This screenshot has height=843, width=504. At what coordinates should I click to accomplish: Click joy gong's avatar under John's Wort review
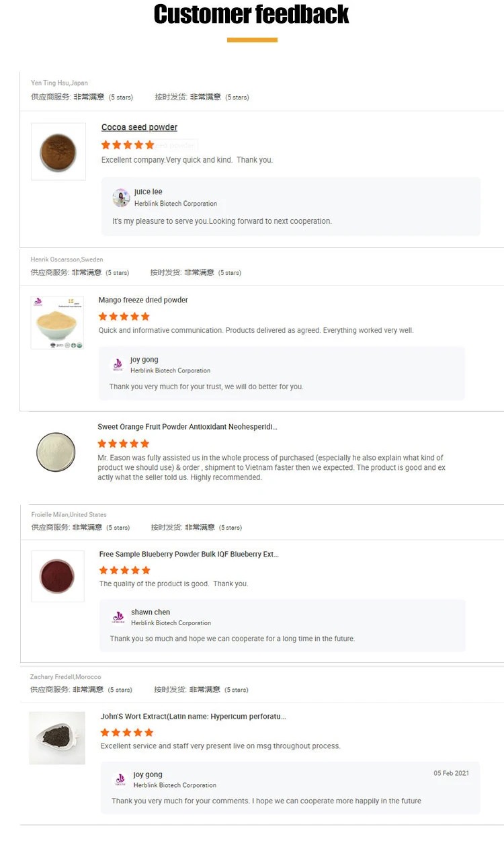[x=121, y=780]
